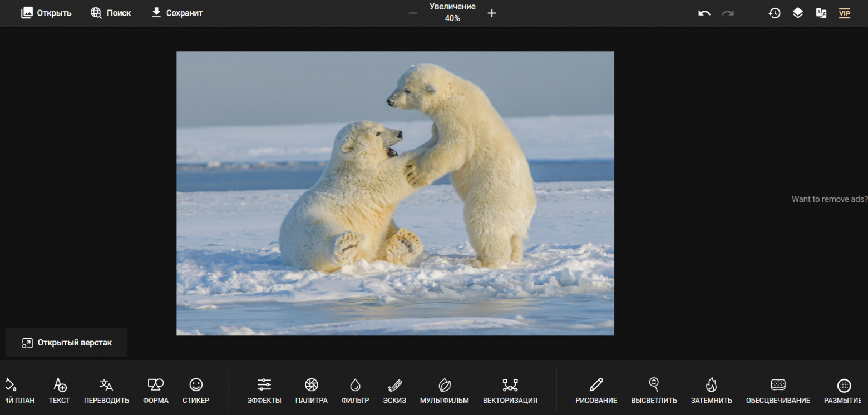Screen dimensions: 868x415
Task: Apply Обесцвечивание to the image
Action: coord(777,389)
